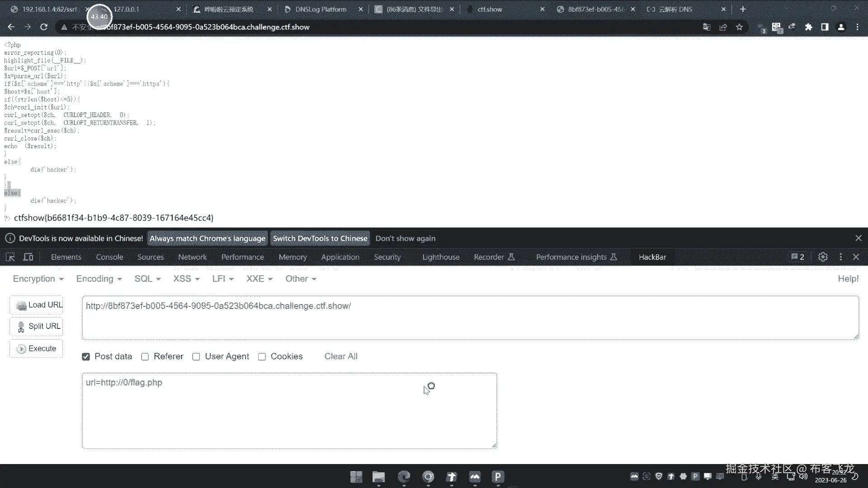
Task: Open the Chrome extensions puzzle icon
Action: [x=808, y=27]
